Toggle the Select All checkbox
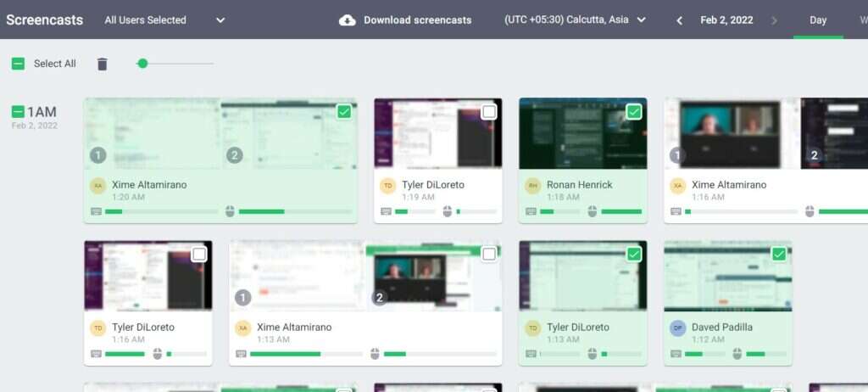This screenshot has width=868, height=392. click(x=19, y=64)
